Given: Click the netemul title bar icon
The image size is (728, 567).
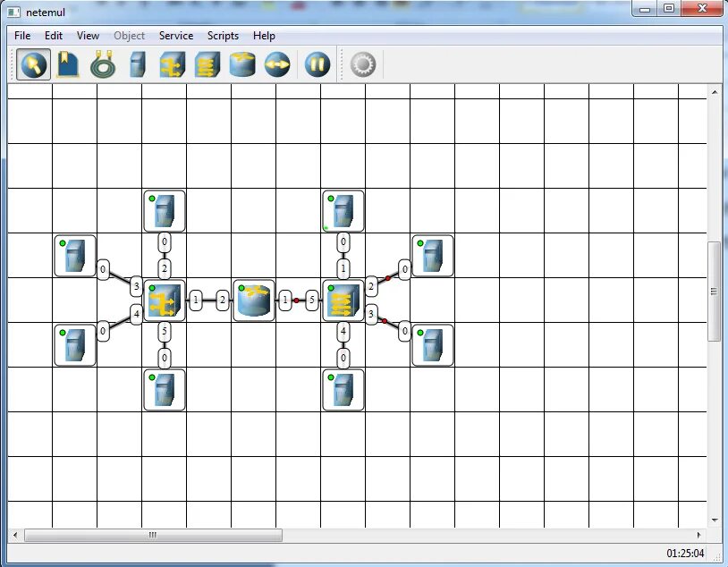Looking at the screenshot, I should click(x=14, y=13).
